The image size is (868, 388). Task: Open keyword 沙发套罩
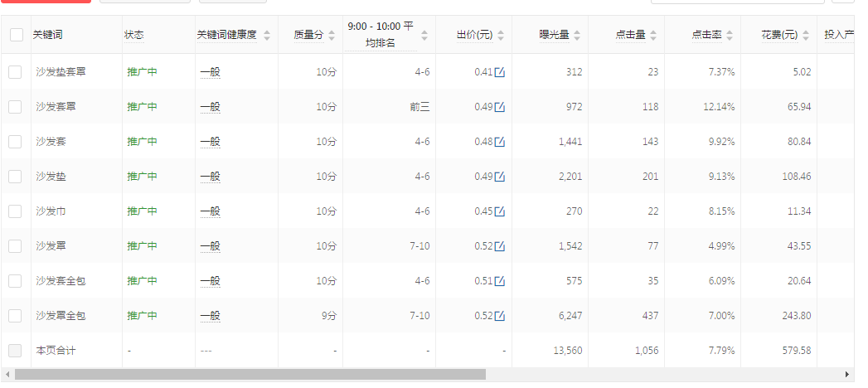click(x=56, y=107)
